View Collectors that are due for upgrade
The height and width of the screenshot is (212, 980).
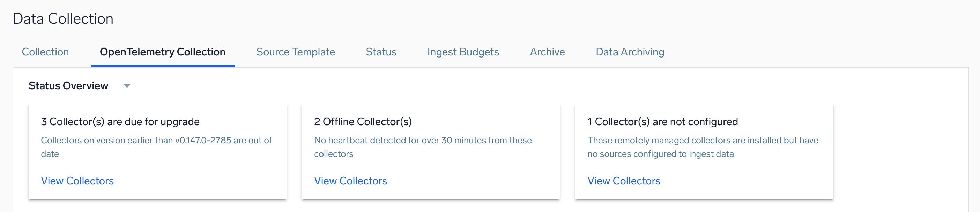[x=77, y=181]
